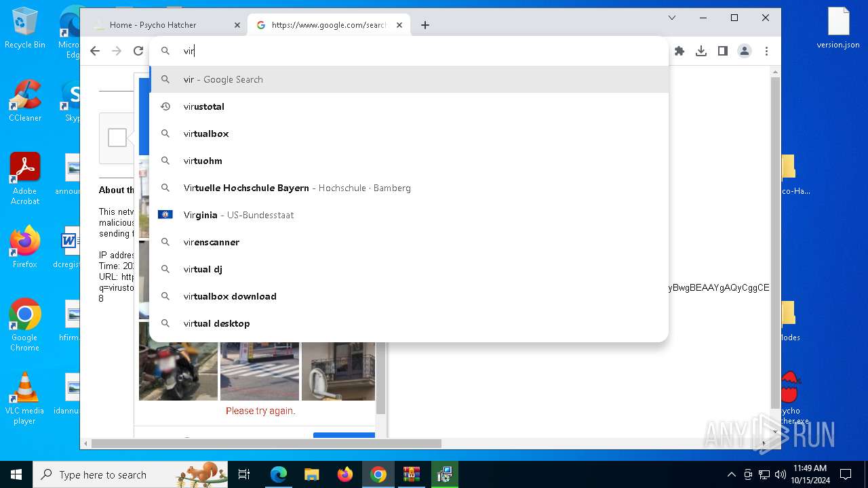
Task: Select the crosswalk captcha image tile
Action: coord(260,371)
